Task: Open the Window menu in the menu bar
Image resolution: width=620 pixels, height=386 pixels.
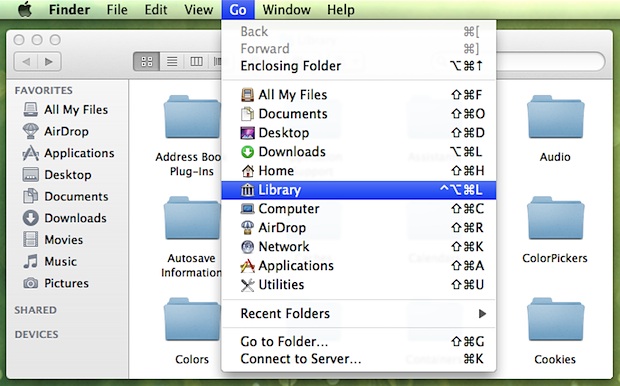Action: point(286,9)
